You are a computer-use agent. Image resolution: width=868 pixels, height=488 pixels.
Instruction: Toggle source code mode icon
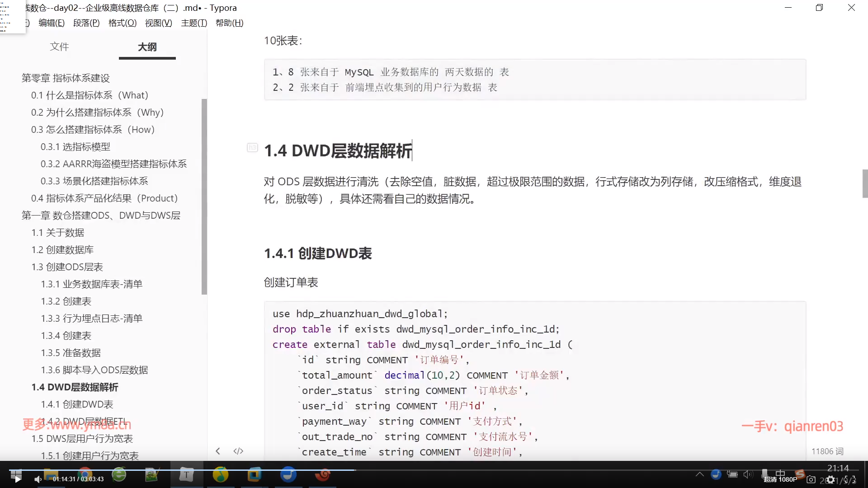pyautogui.click(x=238, y=451)
